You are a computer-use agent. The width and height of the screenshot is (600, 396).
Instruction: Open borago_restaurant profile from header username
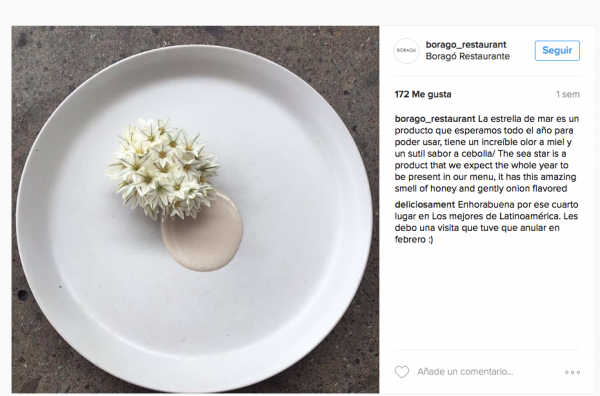(466, 45)
